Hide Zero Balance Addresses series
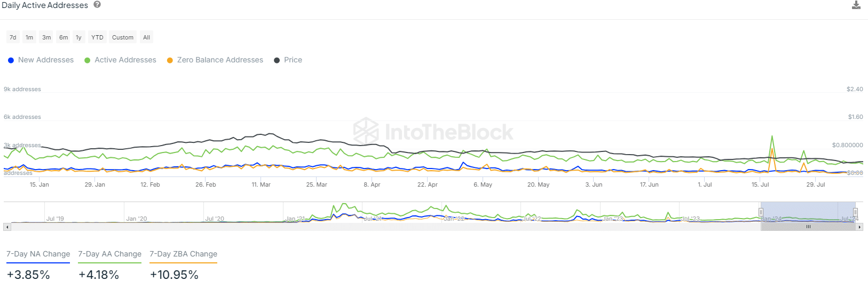Image resolution: width=868 pixels, height=281 pixels. click(x=215, y=60)
